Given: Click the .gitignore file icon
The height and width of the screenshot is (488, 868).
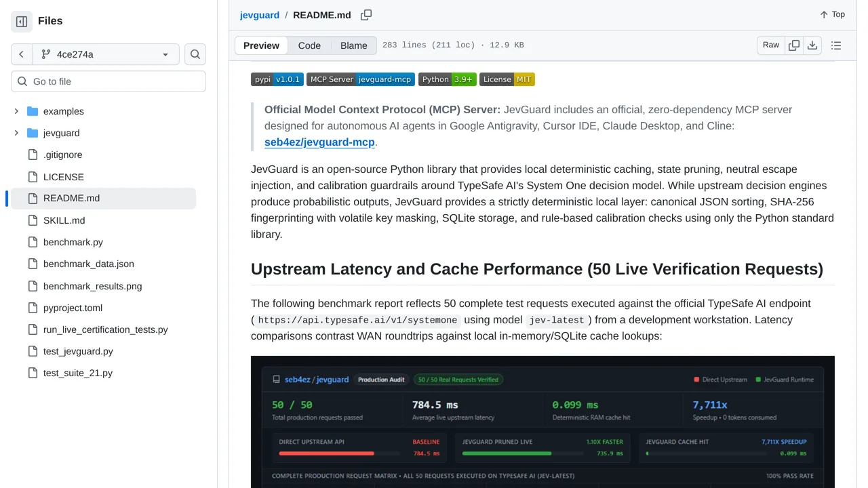Looking at the screenshot, I should pos(33,155).
